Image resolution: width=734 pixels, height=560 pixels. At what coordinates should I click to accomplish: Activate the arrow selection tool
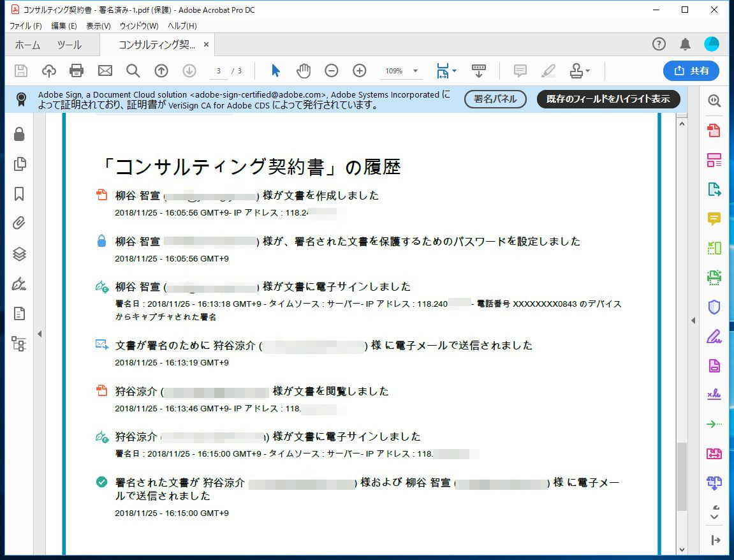275,71
